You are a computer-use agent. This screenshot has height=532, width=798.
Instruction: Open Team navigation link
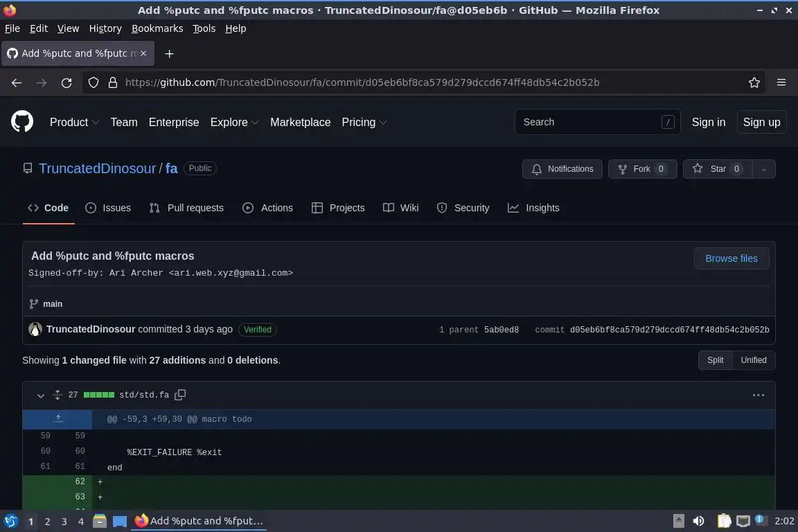click(x=124, y=122)
